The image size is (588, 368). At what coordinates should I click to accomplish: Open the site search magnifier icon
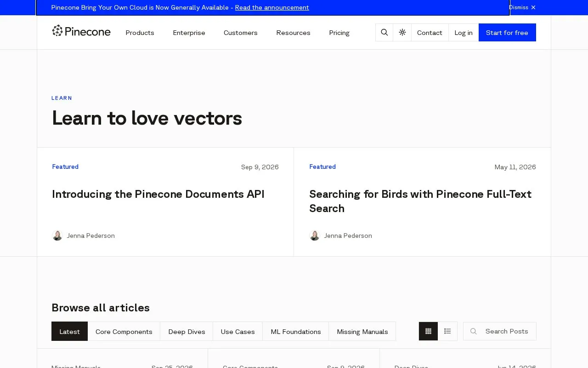point(384,32)
